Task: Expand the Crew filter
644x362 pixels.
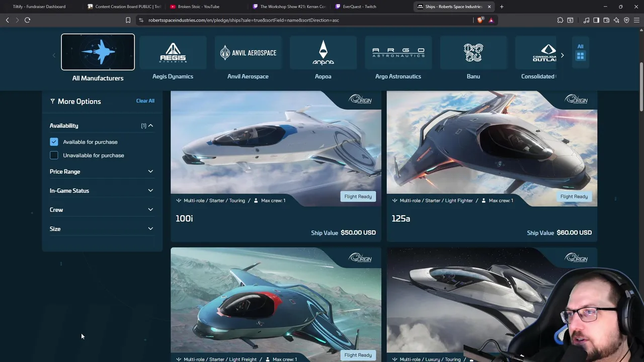Action: (101, 210)
